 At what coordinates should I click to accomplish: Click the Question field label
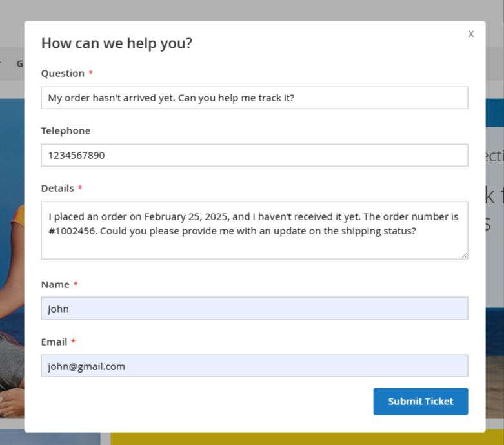click(63, 74)
